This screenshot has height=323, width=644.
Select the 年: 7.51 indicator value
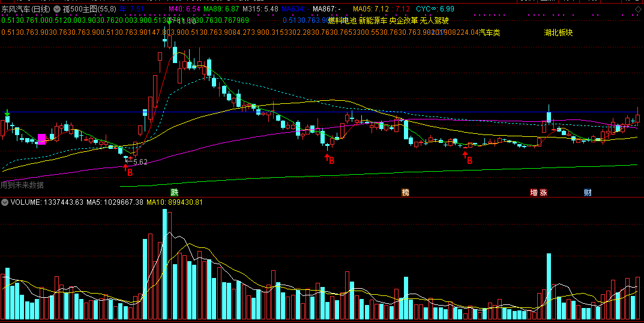[x=131, y=9]
